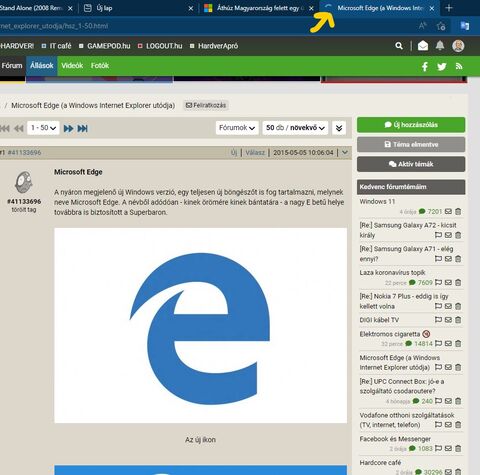
Task: Open the Fórumok dropdown
Action: [x=237, y=128]
